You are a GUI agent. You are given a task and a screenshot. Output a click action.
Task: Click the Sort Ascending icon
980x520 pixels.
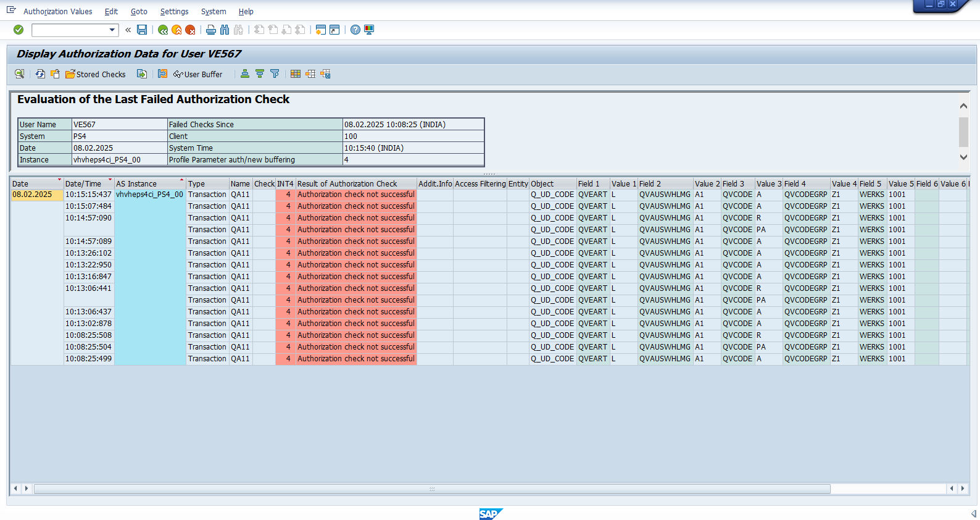(x=245, y=74)
